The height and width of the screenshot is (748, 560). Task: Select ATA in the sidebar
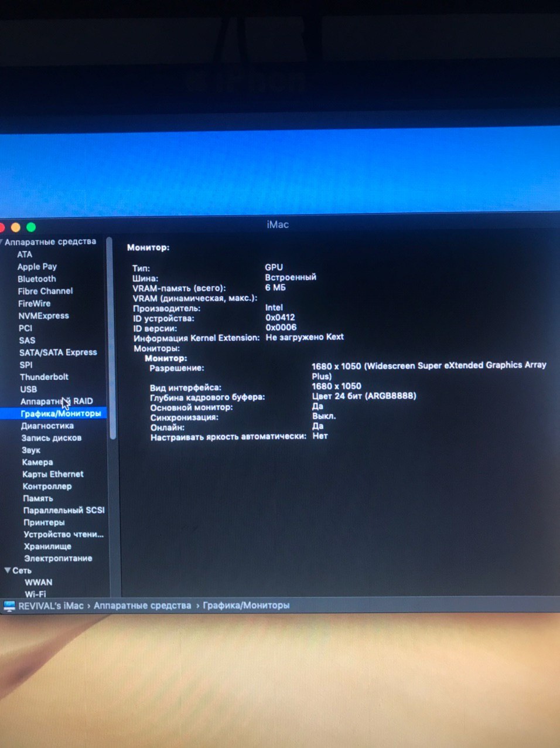coord(25,254)
